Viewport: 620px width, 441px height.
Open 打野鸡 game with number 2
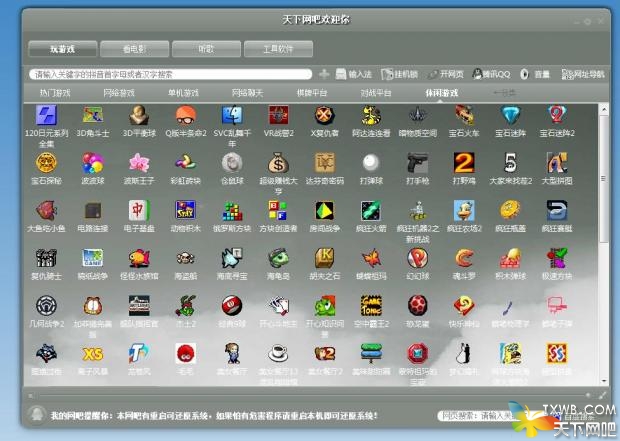click(464, 163)
